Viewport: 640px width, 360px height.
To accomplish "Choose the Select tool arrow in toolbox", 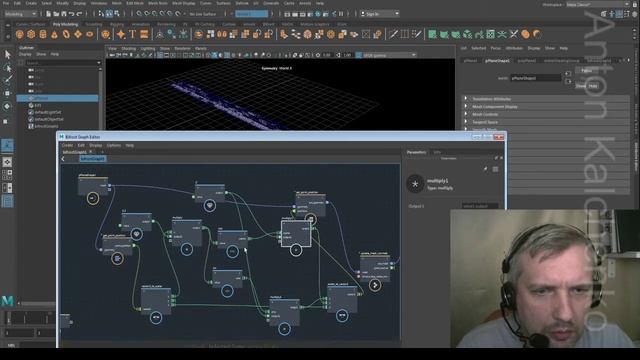I will [x=7, y=54].
